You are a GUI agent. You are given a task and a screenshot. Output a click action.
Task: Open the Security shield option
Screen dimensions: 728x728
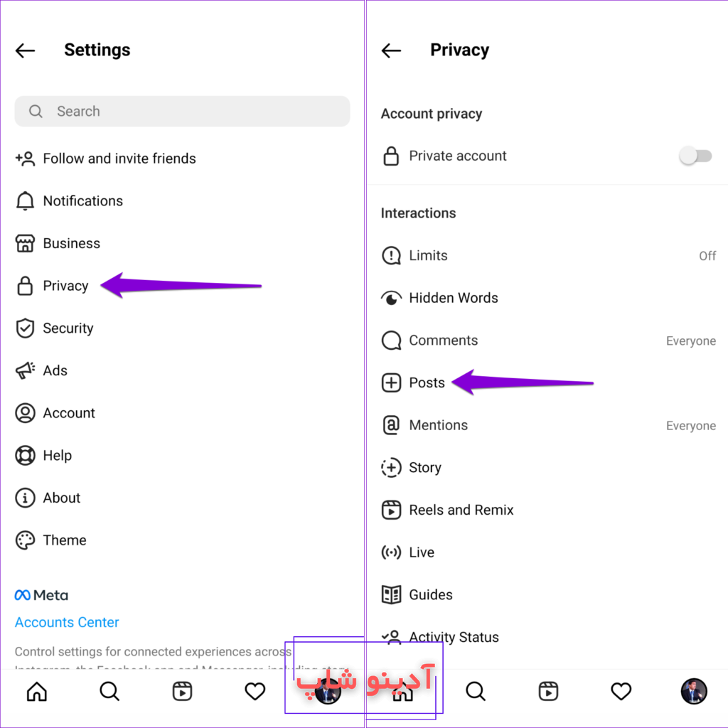182,328
